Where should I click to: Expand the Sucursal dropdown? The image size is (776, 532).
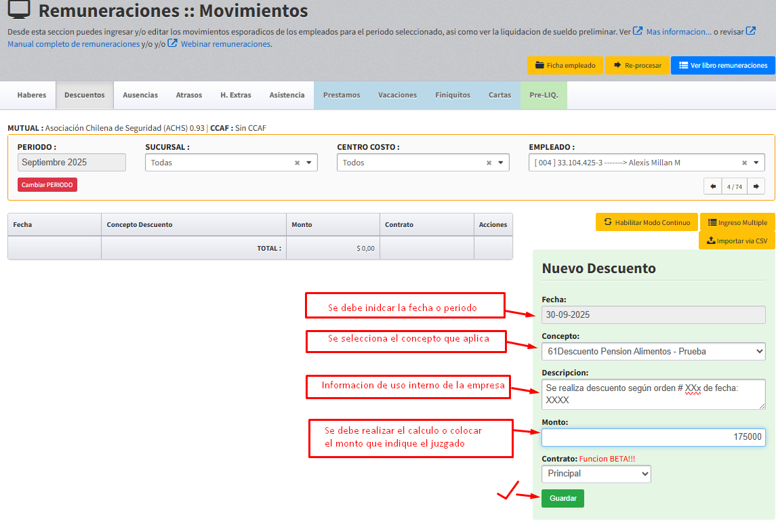click(x=309, y=163)
